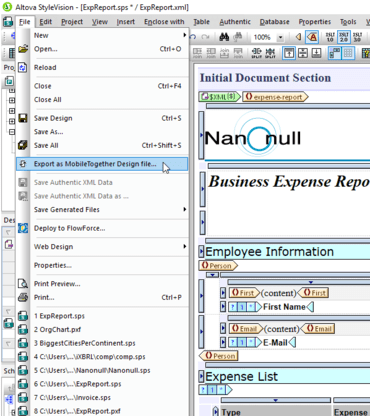The image size is (370, 416).
Task: Expand the Web Design submenu
Action: pyautogui.click(x=102, y=247)
